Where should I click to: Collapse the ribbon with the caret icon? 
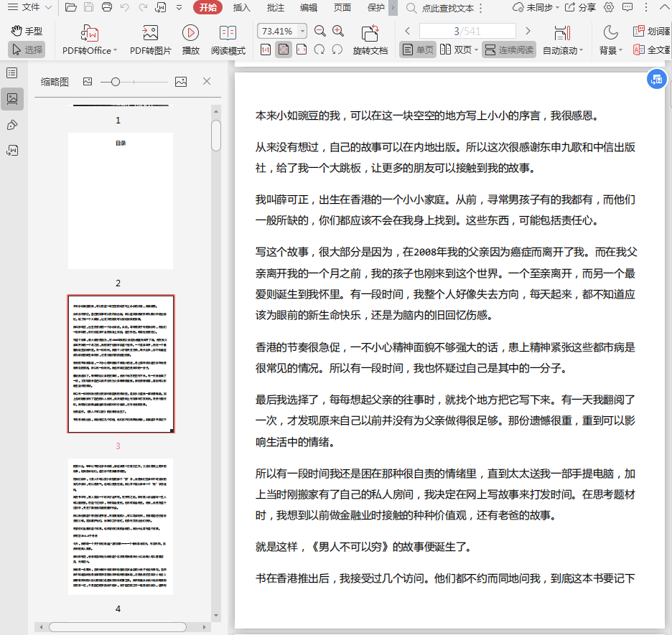(x=664, y=7)
